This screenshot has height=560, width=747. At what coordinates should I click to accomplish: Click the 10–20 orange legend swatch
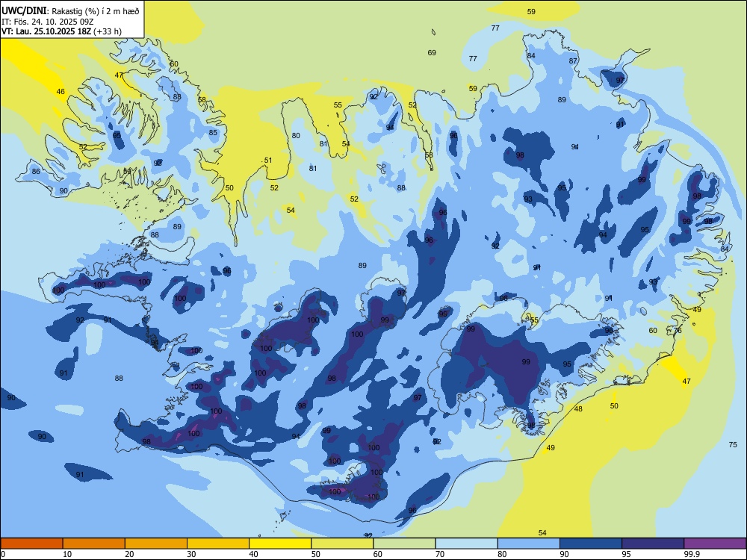pyautogui.click(x=94, y=544)
